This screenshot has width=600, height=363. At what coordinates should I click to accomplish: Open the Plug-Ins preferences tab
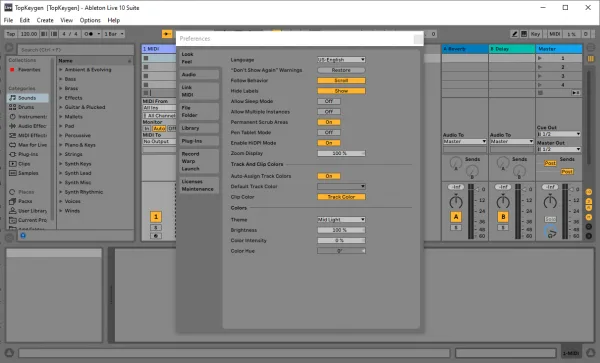point(199,141)
